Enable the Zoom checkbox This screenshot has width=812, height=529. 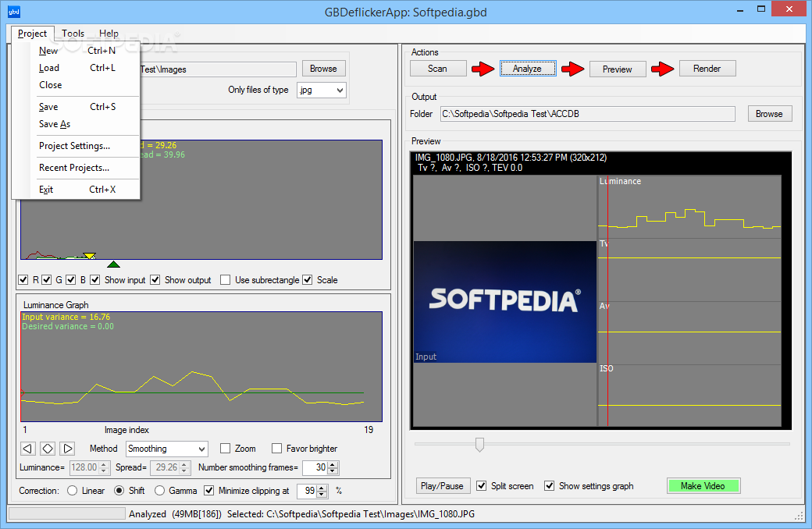click(225, 449)
